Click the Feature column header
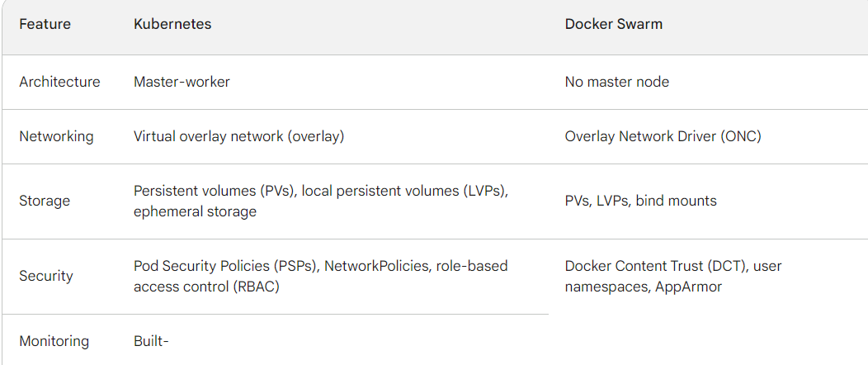Screen dimensions: 868x365 point(45,24)
